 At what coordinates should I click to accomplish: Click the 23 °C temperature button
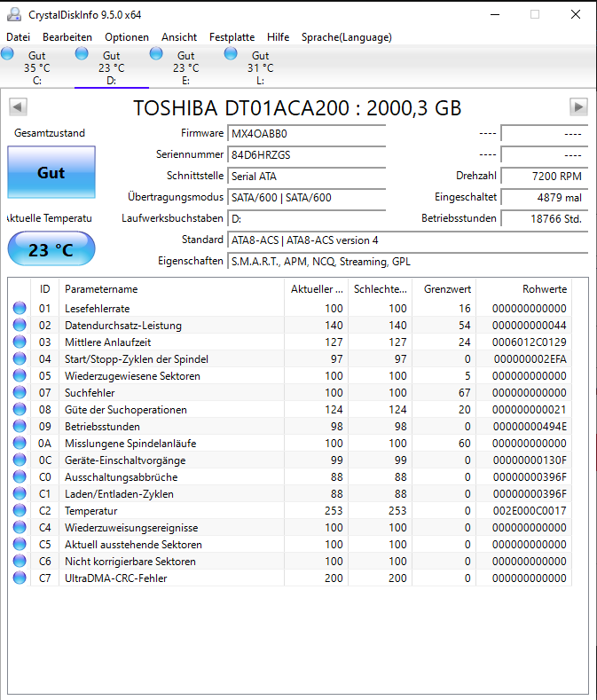pos(51,249)
